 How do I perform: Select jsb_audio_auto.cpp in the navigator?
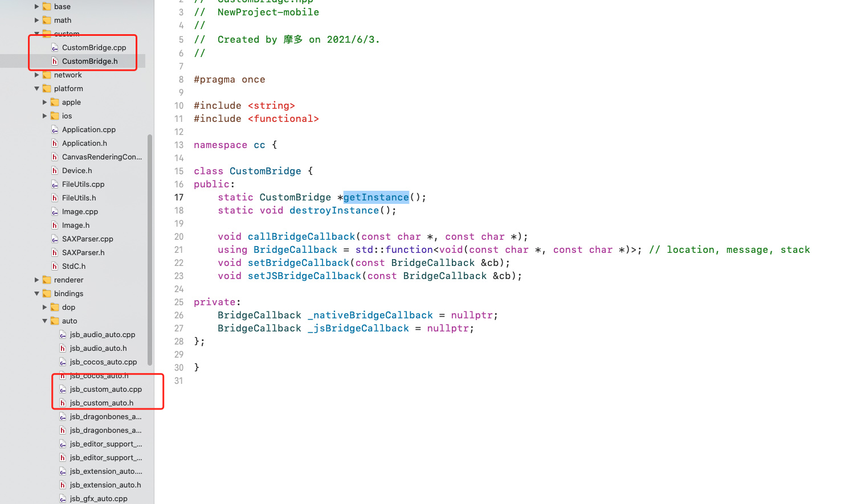(103, 335)
